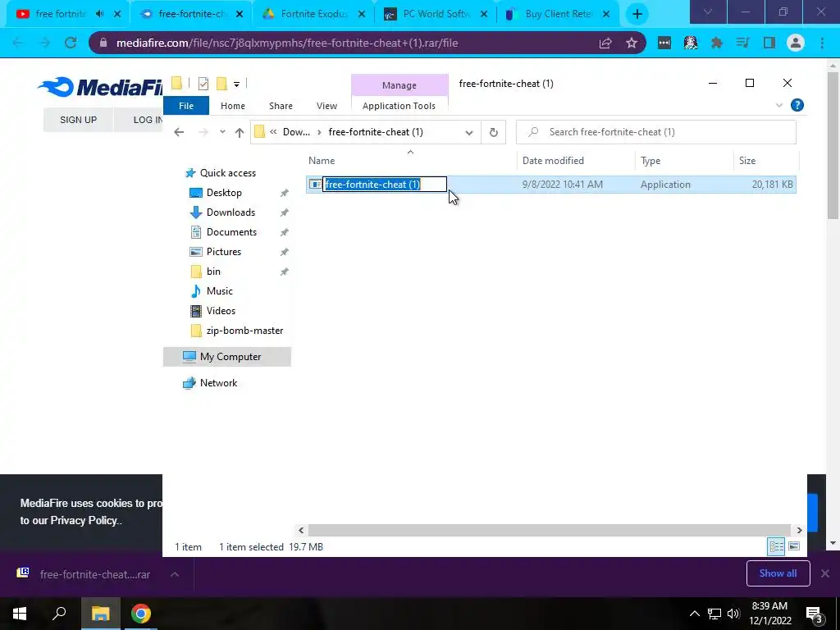Switch to the Share ribbon tab
The image size is (840, 630).
[281, 106]
